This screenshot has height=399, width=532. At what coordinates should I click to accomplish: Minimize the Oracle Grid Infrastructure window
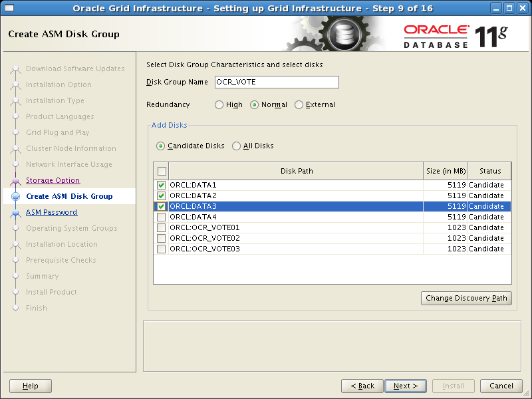pos(496,8)
